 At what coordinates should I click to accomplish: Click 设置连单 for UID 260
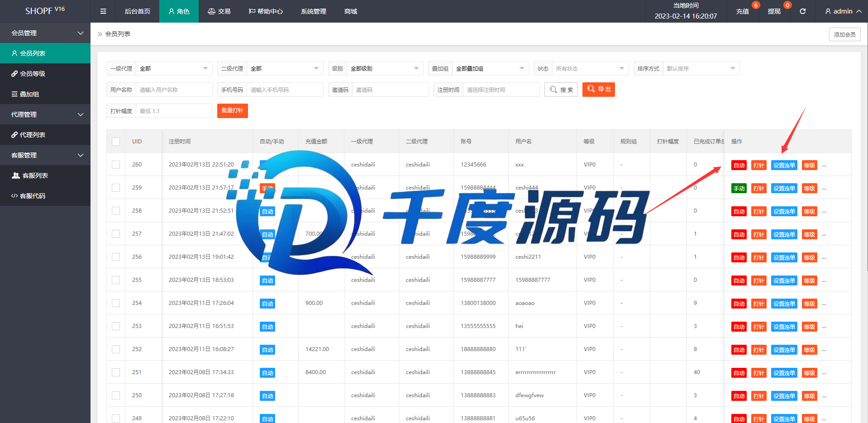click(x=784, y=165)
